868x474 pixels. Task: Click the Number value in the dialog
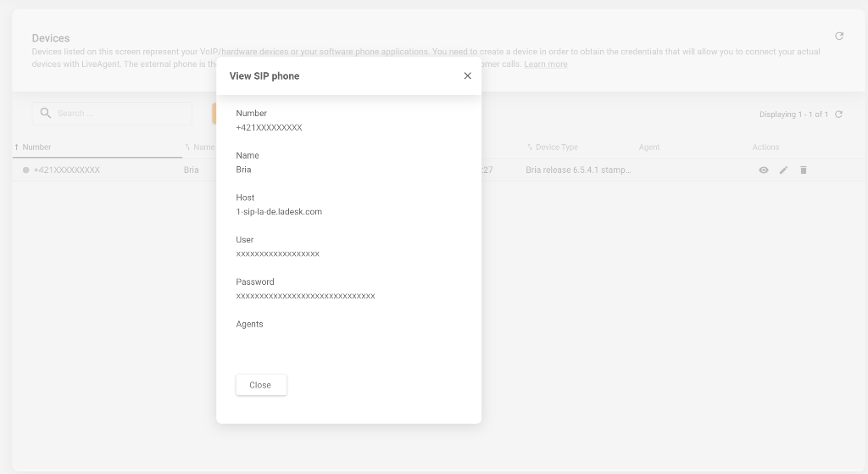pos(269,127)
